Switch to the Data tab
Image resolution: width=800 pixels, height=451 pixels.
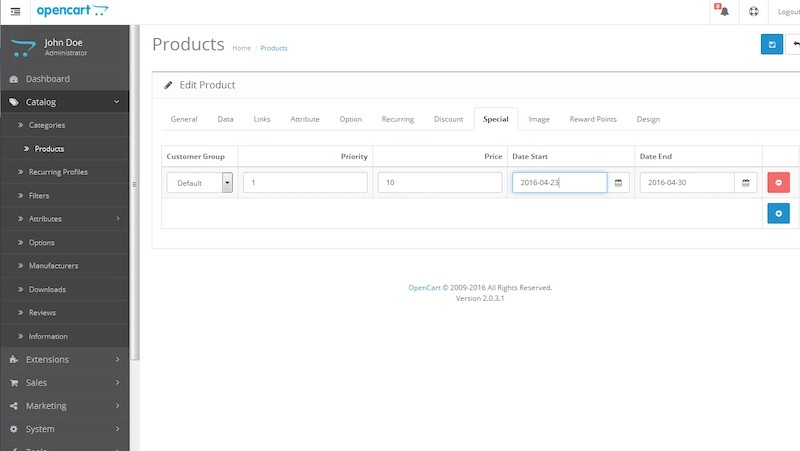point(225,119)
